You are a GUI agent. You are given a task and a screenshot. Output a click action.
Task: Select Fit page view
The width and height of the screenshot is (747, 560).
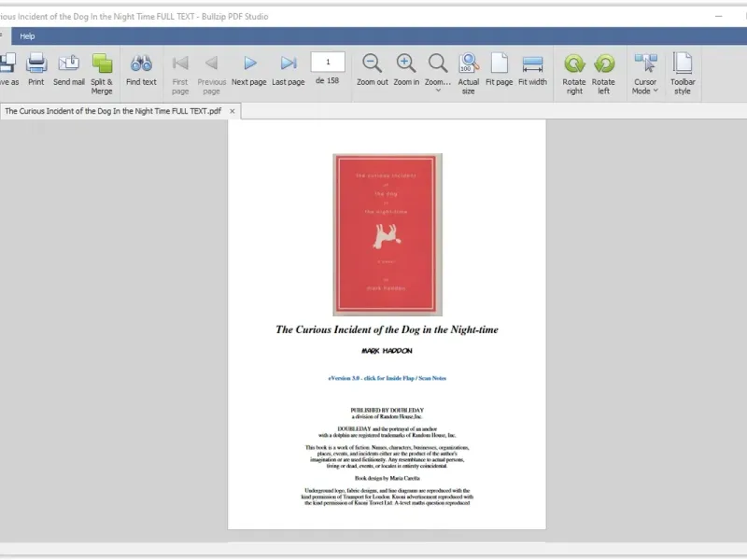[499, 69]
